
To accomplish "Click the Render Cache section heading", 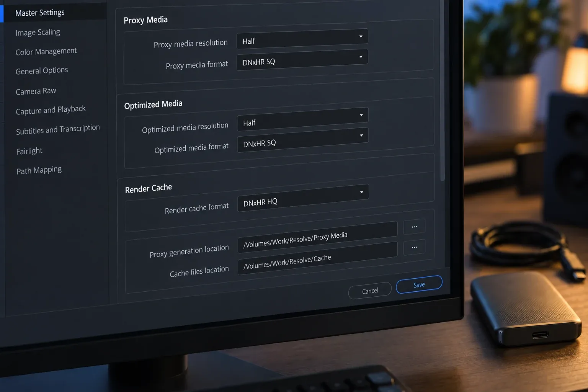I will [148, 188].
